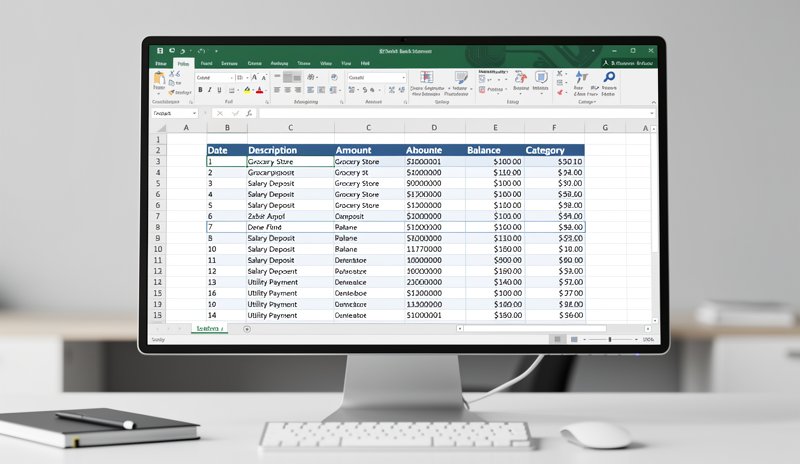Adjust the zoom slider in status bar
The width and height of the screenshot is (800, 464).
point(610,339)
